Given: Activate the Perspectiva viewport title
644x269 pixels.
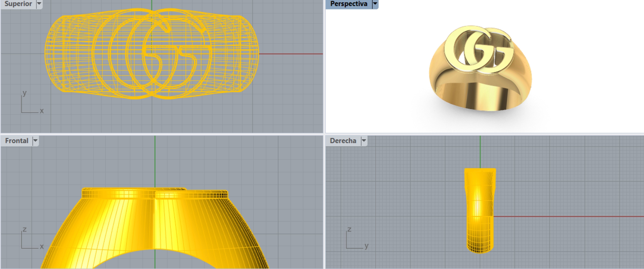Looking at the screenshot, I should 349,4.
